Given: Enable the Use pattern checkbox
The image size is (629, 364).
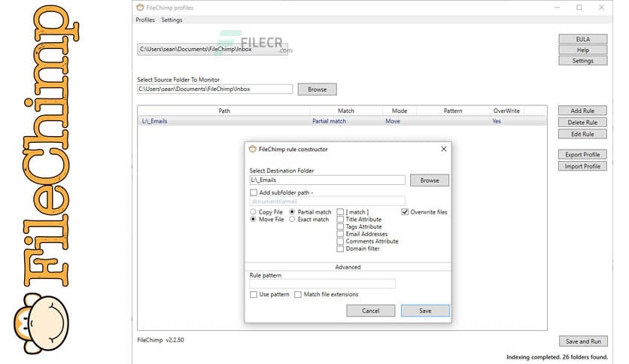Looking at the screenshot, I should pyautogui.click(x=254, y=294).
